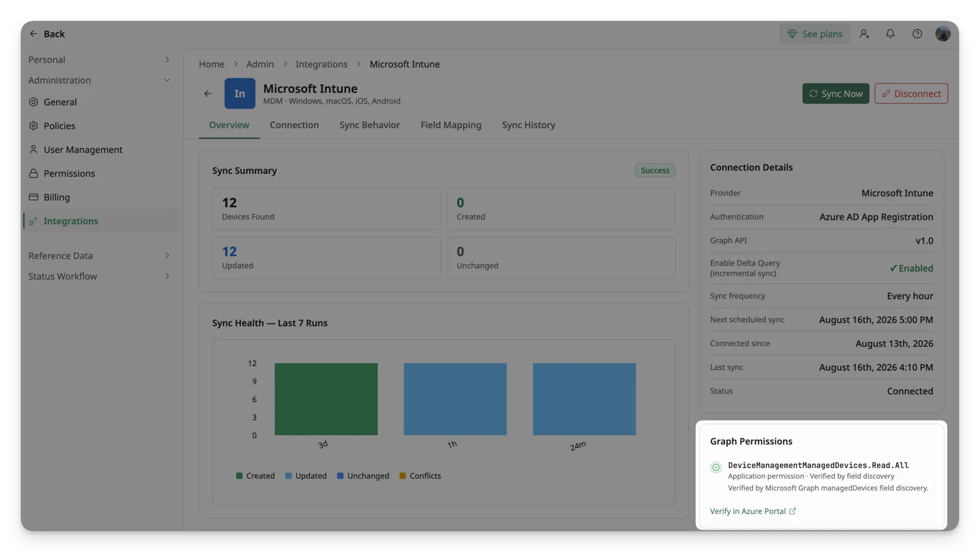Image resolution: width=980 pixels, height=552 pixels.
Task: Expand the Status Workflow section
Action: [x=99, y=276]
